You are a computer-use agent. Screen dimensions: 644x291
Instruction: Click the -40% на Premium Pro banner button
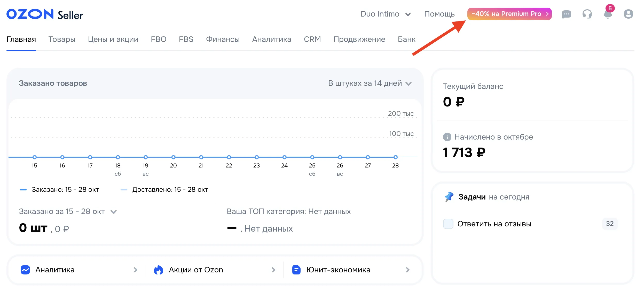pyautogui.click(x=509, y=14)
